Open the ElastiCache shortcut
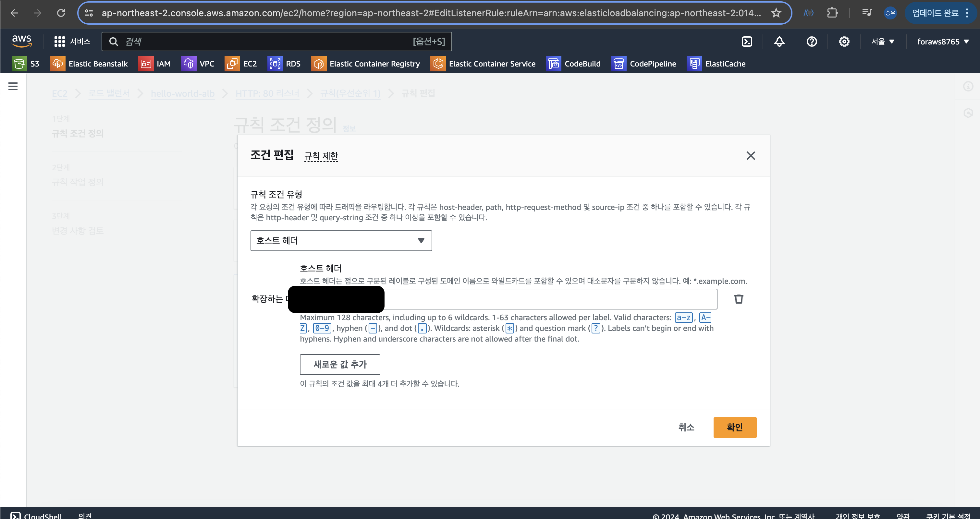 coord(716,64)
